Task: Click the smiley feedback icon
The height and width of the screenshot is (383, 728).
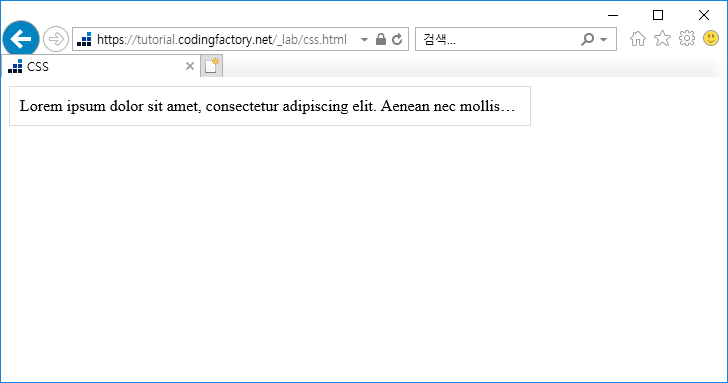Action: tap(711, 39)
